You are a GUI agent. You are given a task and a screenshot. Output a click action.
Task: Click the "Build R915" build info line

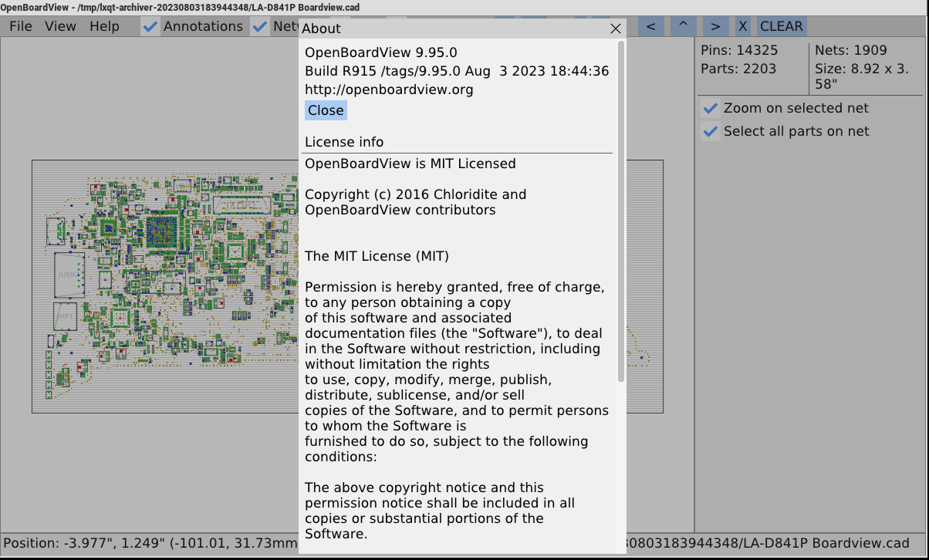point(457,71)
